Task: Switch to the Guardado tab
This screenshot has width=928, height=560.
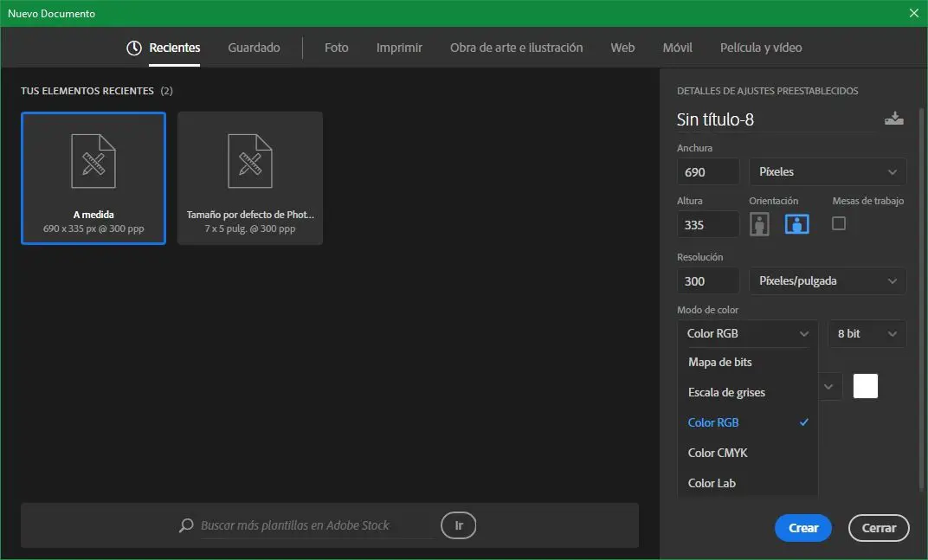Action: [254, 48]
